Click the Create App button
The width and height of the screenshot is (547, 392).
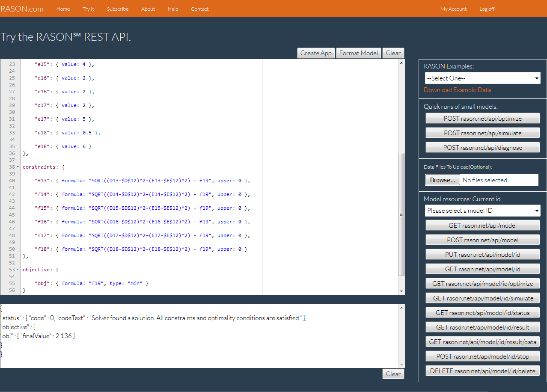[316, 53]
